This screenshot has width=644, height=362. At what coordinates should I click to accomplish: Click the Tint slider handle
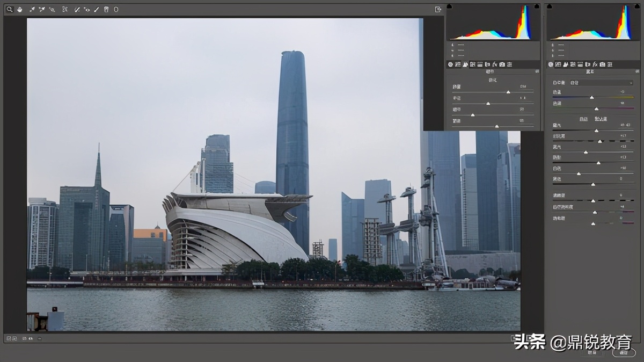[596, 109]
